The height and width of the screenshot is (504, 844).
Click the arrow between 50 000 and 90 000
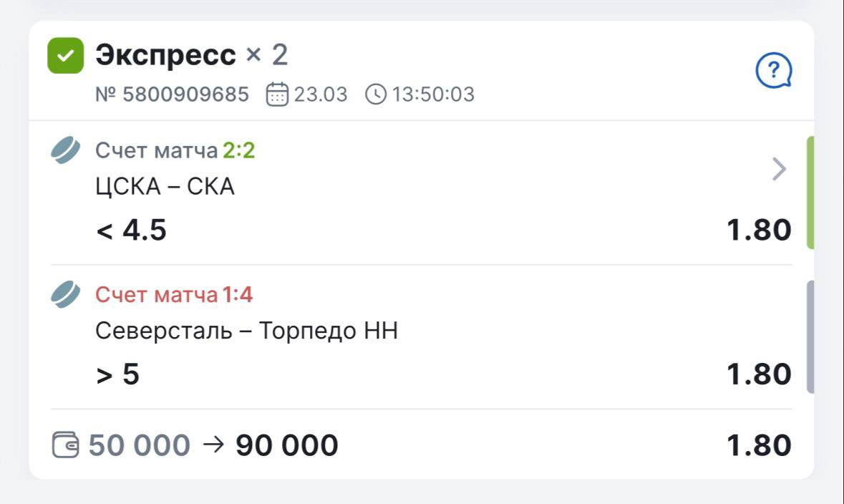point(213,445)
